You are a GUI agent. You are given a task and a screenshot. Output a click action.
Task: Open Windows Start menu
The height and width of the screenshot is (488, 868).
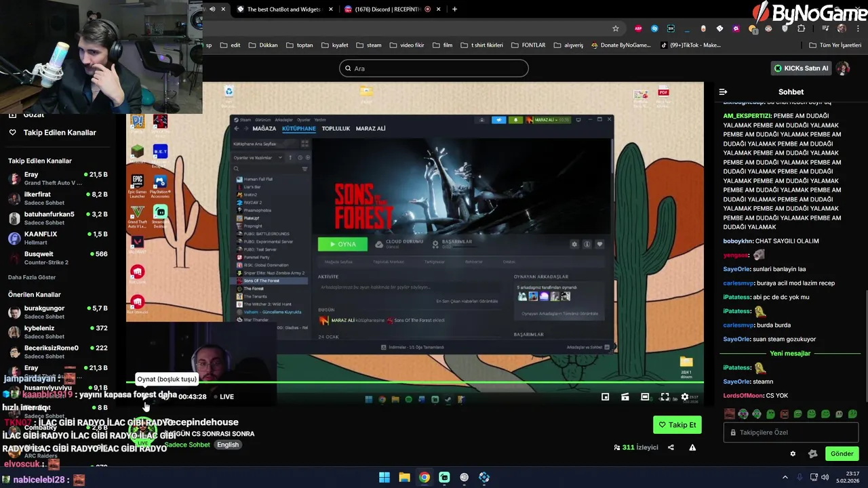coord(384,477)
